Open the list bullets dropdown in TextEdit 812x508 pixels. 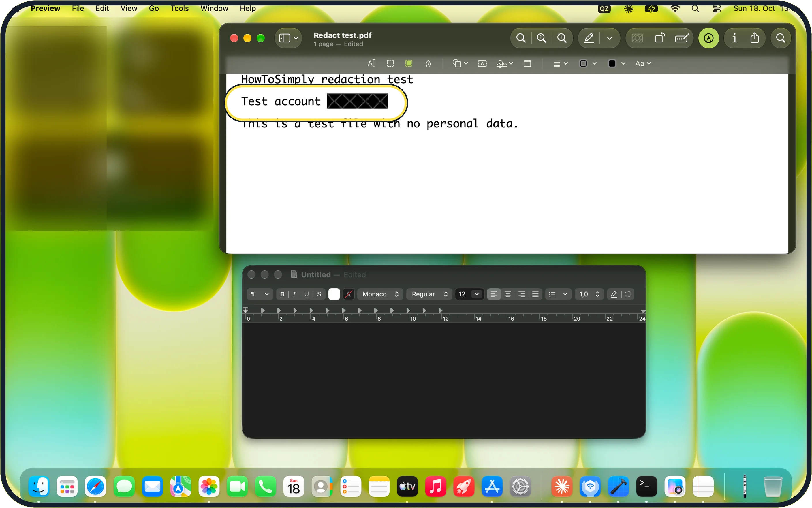pos(558,294)
